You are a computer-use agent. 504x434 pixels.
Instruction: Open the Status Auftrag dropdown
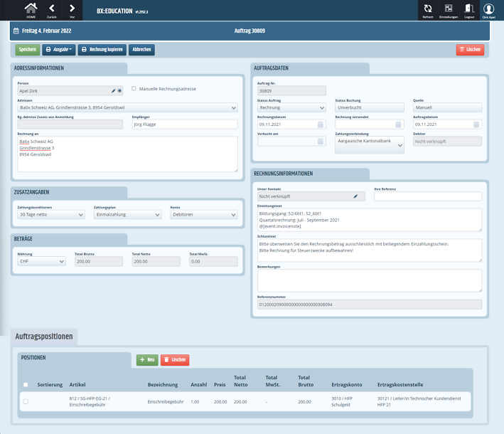click(291, 107)
